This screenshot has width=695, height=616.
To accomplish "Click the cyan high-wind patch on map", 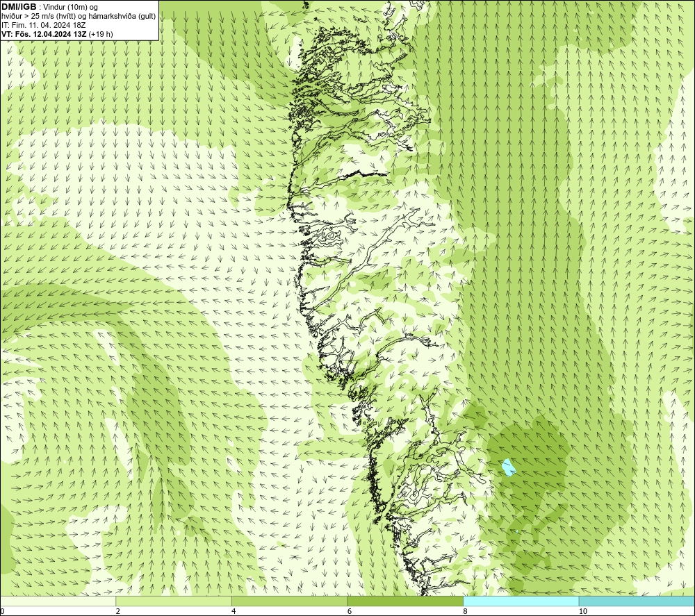I will click(508, 467).
